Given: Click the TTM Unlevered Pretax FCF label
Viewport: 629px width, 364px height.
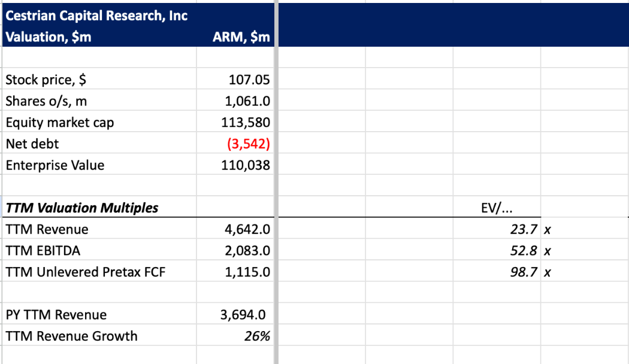Looking at the screenshot, I should 85,272.
